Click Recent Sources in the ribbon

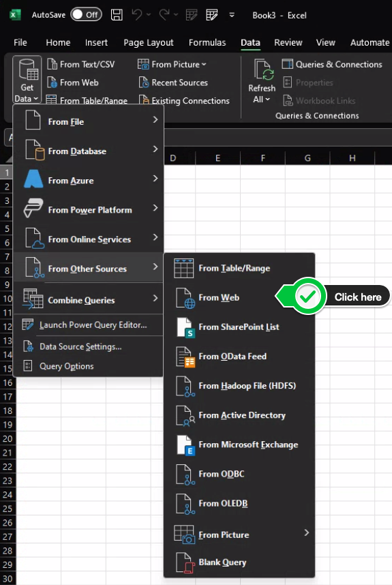tap(173, 82)
